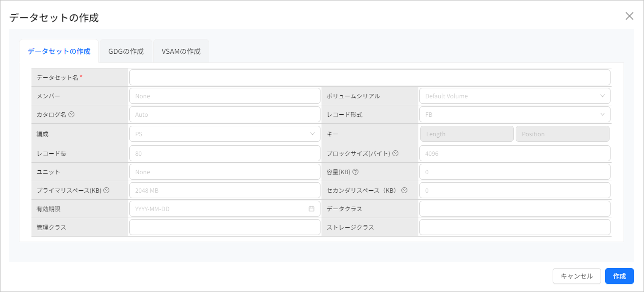Click the required データセット名 input field
644x292 pixels.
(369, 77)
